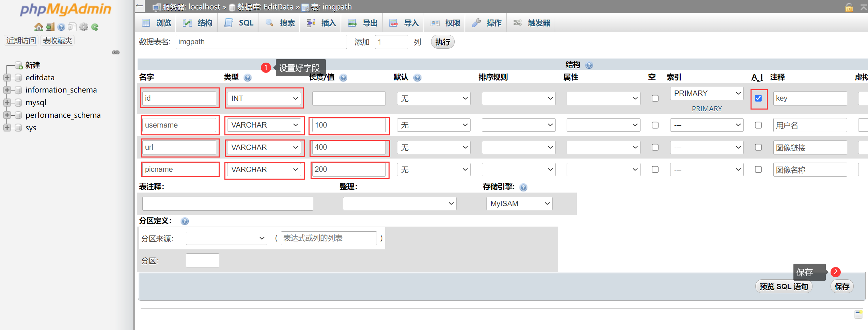Toggle the null checkbox for id row
This screenshot has width=868, height=330.
655,98
